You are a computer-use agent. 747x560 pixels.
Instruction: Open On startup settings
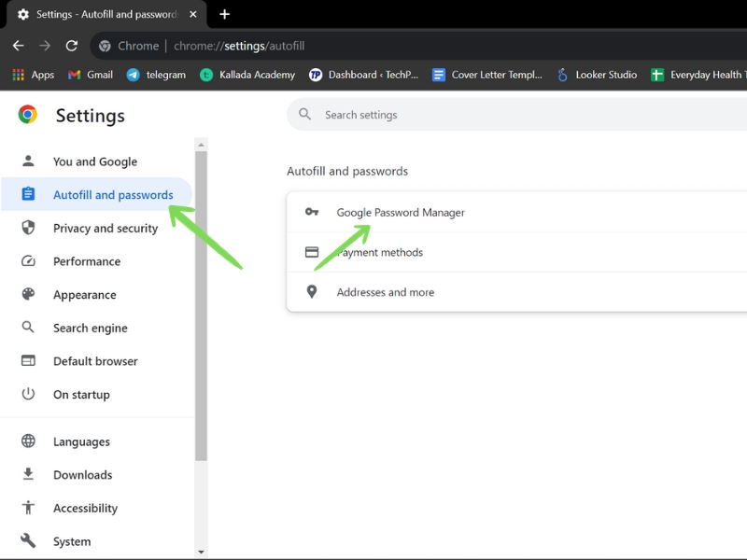pyautogui.click(x=98, y=394)
